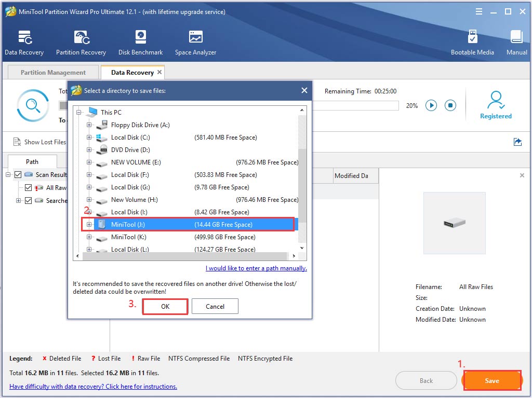Collapse the This PC tree node
Viewport: 532px width, 398px height.
79,112
